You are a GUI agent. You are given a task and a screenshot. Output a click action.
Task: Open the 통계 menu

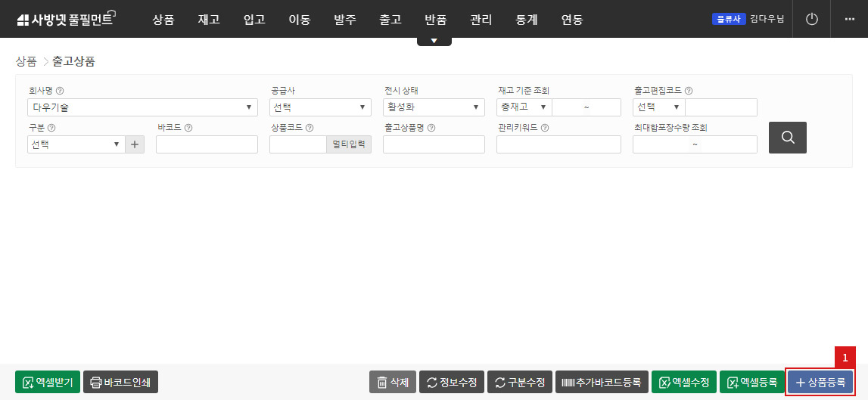pos(527,20)
